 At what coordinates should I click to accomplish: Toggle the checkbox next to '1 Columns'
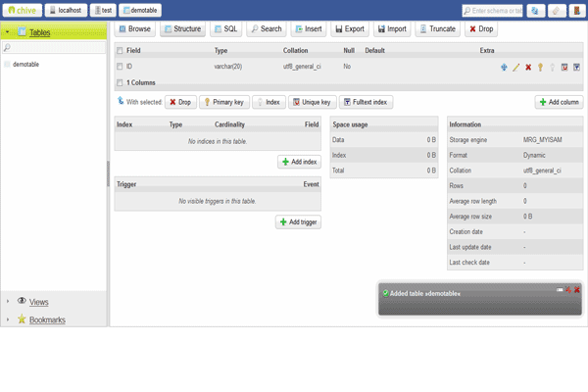click(x=120, y=82)
